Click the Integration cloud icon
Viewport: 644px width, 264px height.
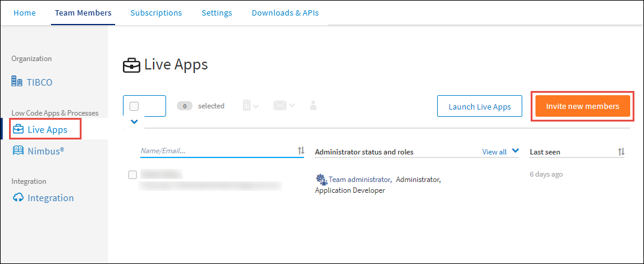click(17, 198)
